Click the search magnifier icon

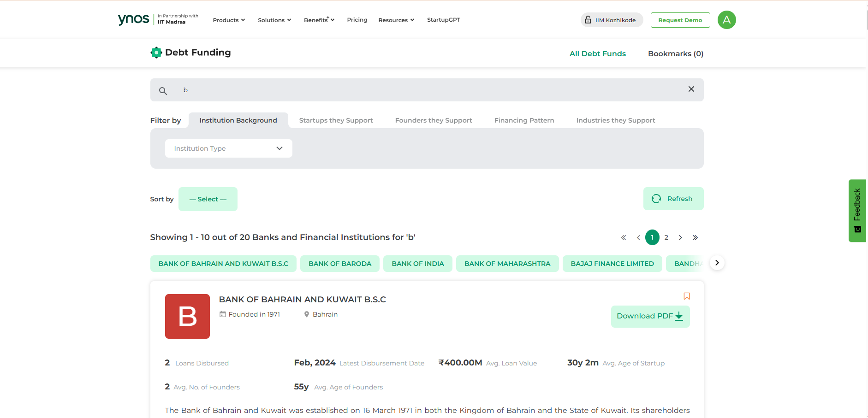pyautogui.click(x=163, y=91)
